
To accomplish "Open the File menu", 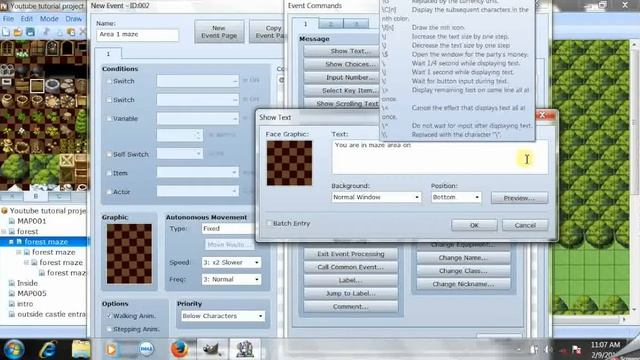I will [x=8, y=19].
